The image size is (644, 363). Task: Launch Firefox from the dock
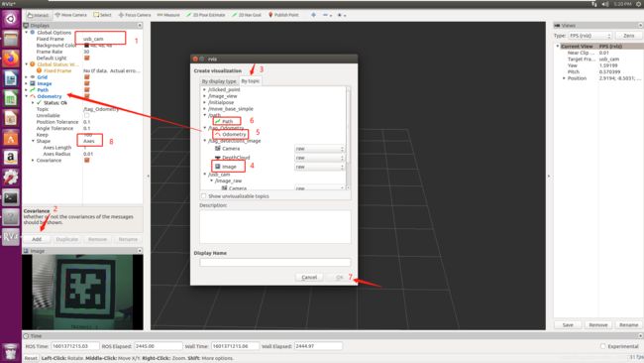pos(11,59)
